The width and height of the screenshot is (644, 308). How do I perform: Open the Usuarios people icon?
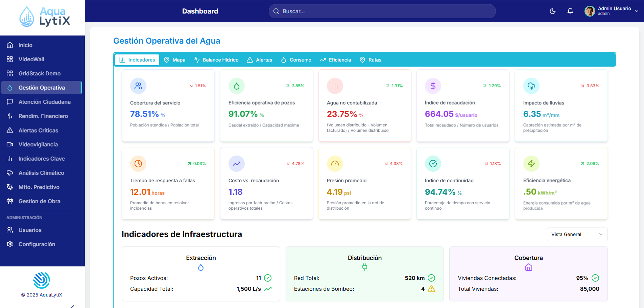10,230
